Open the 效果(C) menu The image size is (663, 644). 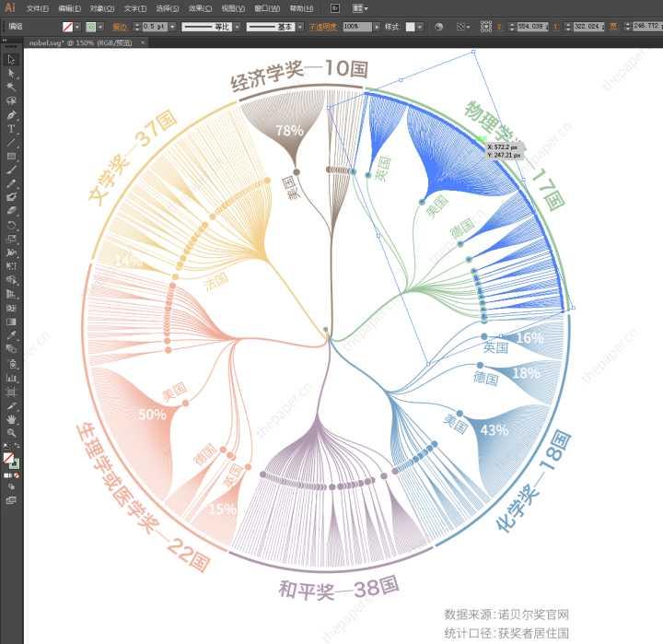pyautogui.click(x=200, y=8)
